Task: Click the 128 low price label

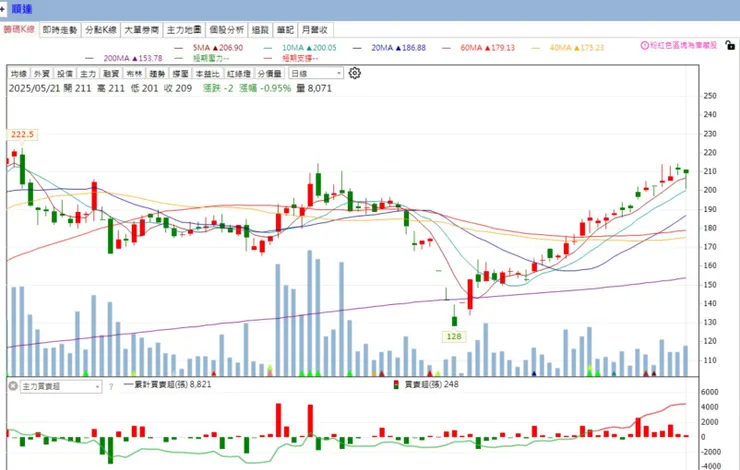Action: 454,336
